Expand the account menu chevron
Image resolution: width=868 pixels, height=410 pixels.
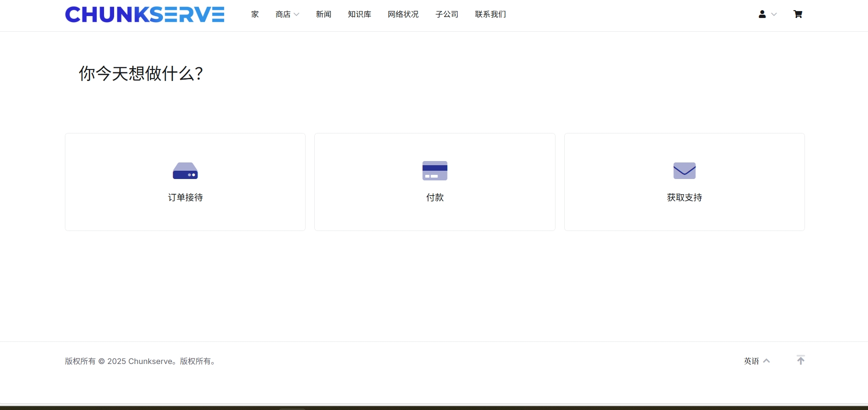(x=774, y=14)
